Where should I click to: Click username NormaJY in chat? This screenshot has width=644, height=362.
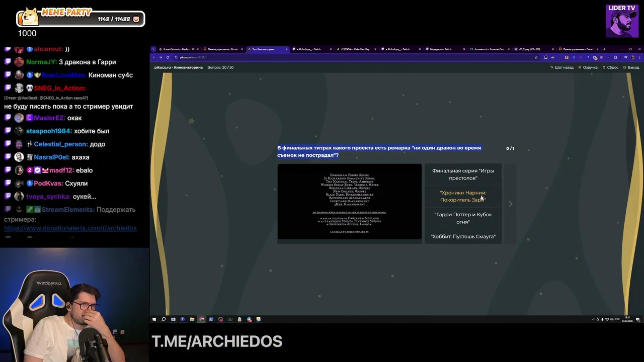click(x=42, y=62)
